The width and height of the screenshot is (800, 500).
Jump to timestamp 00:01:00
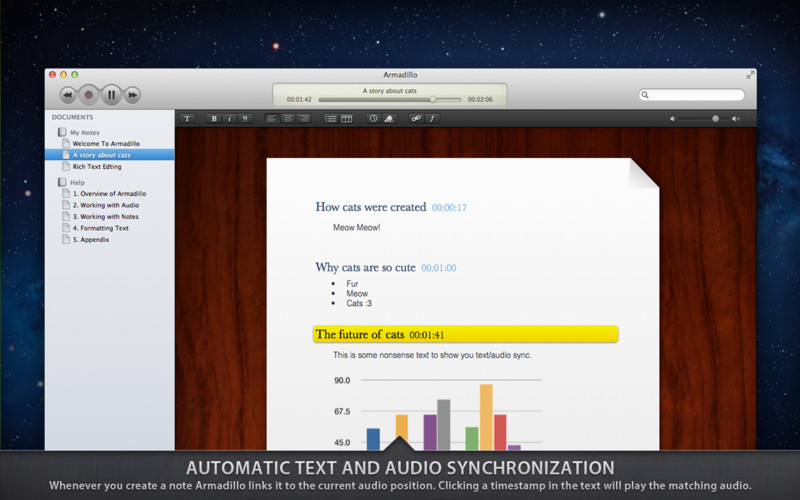pyautogui.click(x=439, y=268)
